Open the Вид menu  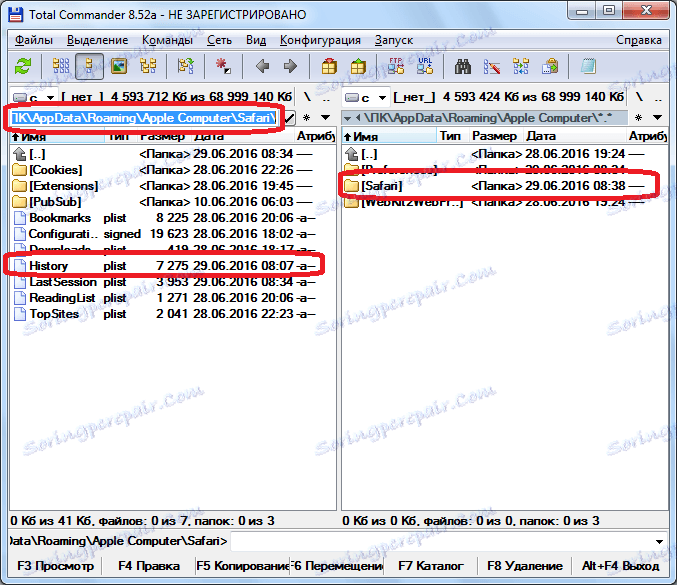256,40
